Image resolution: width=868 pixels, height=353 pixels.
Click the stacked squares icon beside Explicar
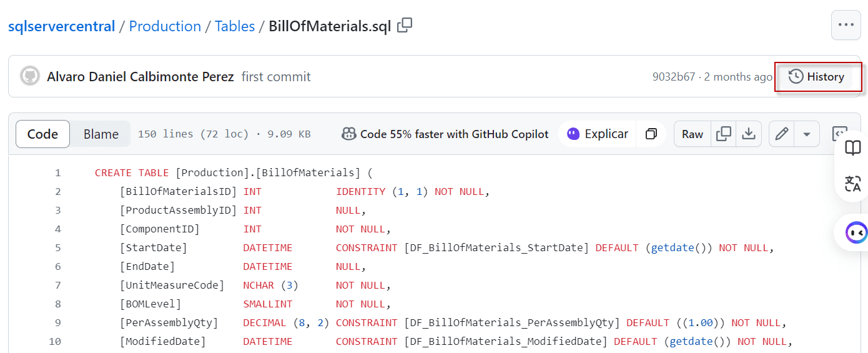[651, 134]
